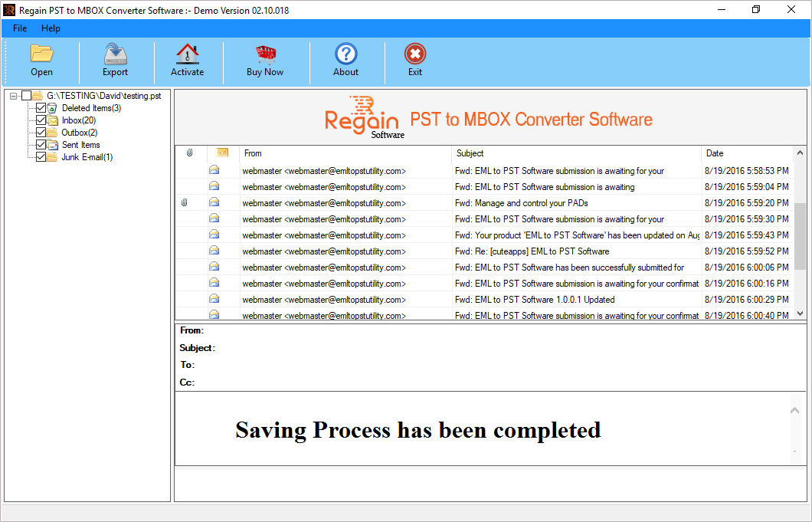Click the email list scroll down arrow
812x522 pixels.
click(800, 313)
